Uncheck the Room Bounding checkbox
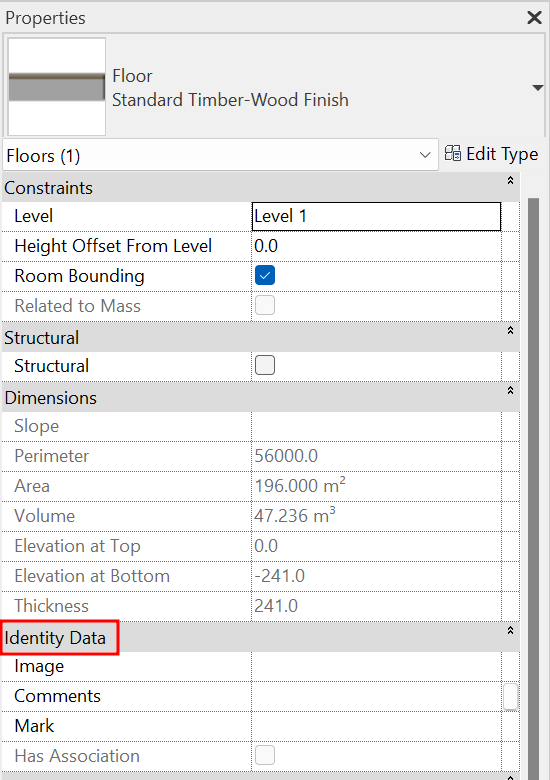The image size is (550, 780). click(265, 276)
